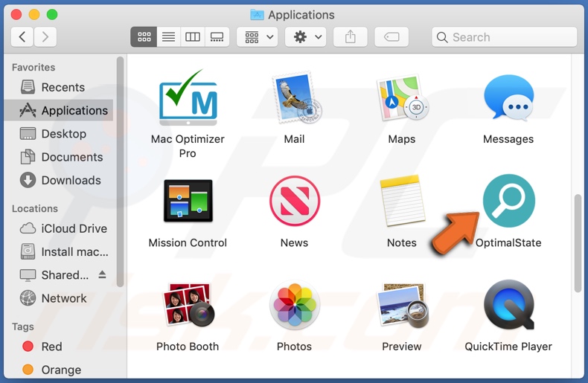Screen dimensions: 588x383
Task: Select the QuickTime Player app icon
Action: coord(509,305)
